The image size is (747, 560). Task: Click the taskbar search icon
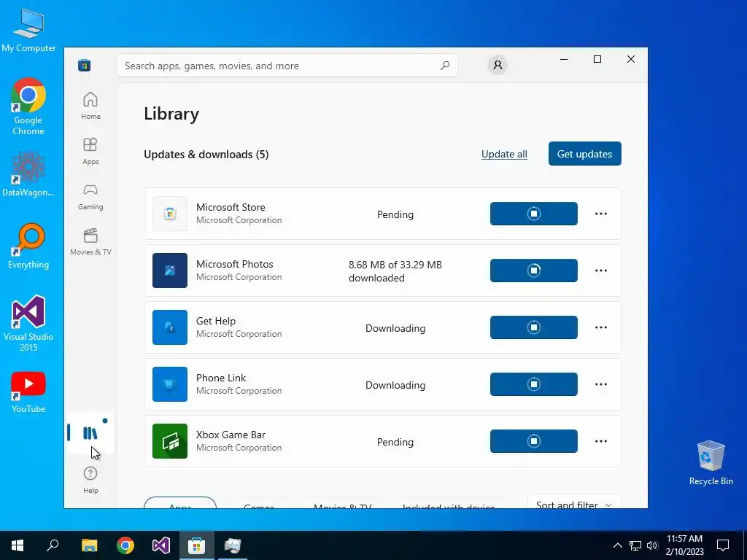coord(53,545)
